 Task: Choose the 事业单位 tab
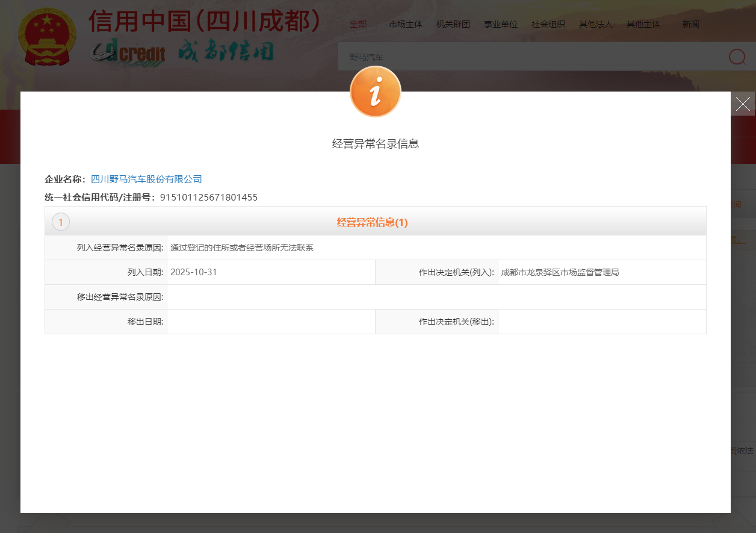pos(501,24)
